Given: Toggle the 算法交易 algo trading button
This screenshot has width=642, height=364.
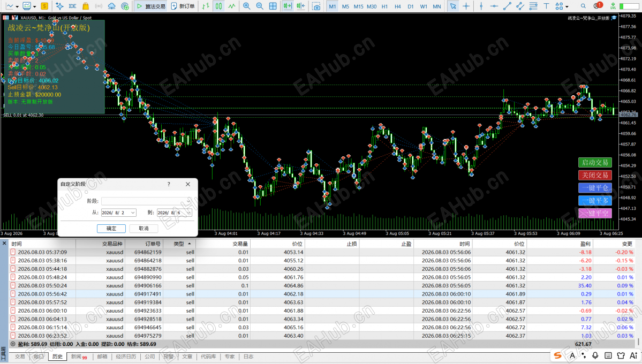Looking at the screenshot, I should [x=150, y=6].
